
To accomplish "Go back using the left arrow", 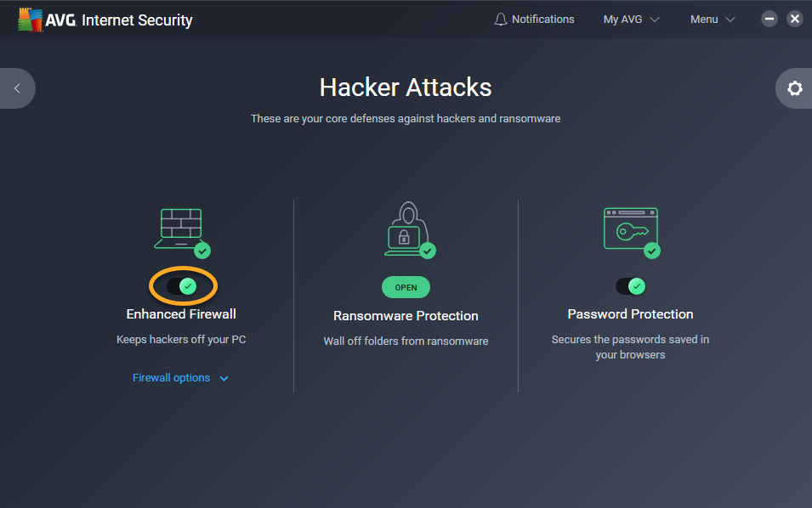I will [17, 88].
